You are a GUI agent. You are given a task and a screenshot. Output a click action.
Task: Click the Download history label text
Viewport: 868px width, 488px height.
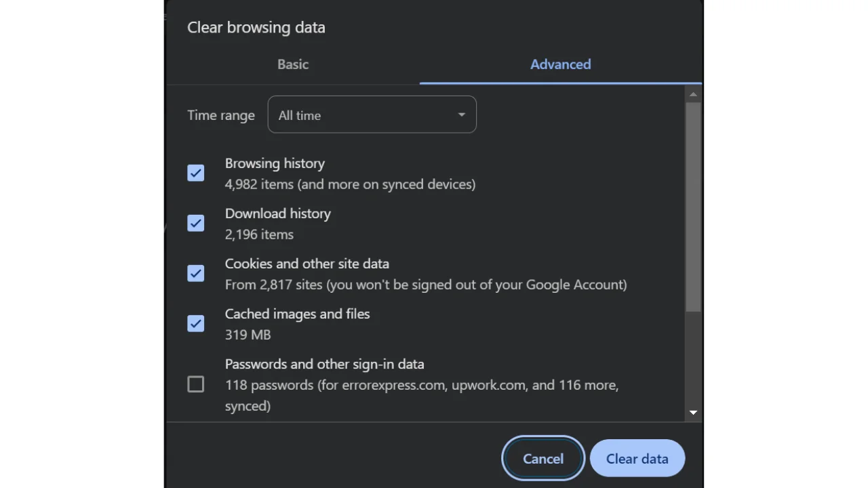[x=277, y=213]
